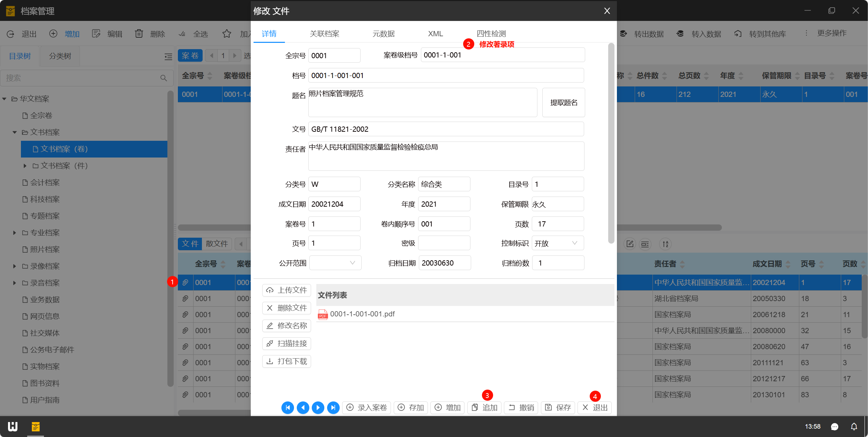Image resolution: width=868 pixels, height=437 pixels.
Task: Click the 文号 input field
Action: pyautogui.click(x=446, y=129)
